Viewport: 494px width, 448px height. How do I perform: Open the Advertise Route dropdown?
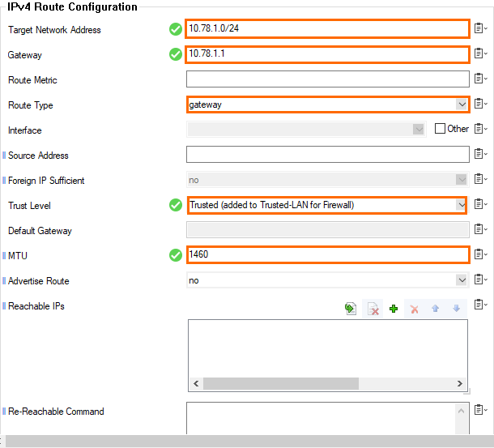(x=462, y=280)
